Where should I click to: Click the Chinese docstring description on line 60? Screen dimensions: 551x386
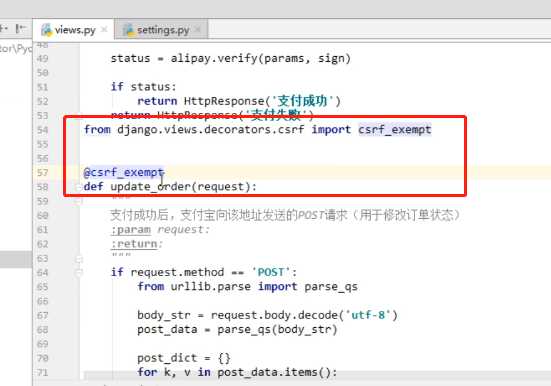tap(285, 215)
